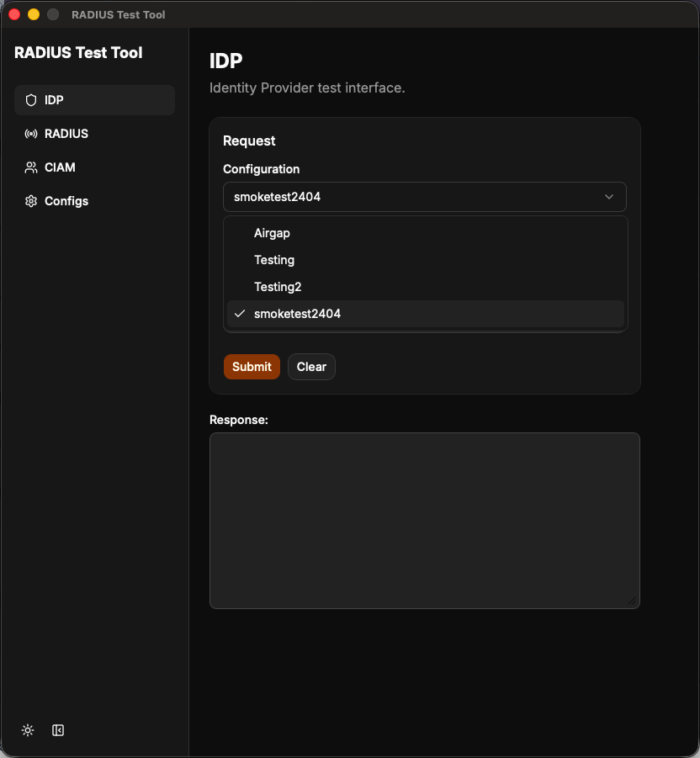
Task: Click the gear icon beside Configs
Action: click(31, 201)
